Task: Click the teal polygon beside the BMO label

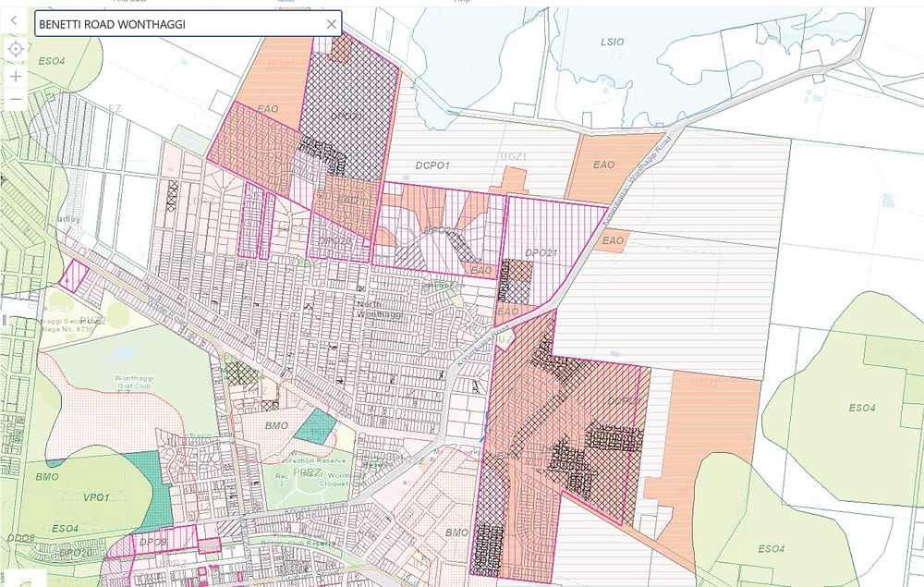Action: click(319, 425)
